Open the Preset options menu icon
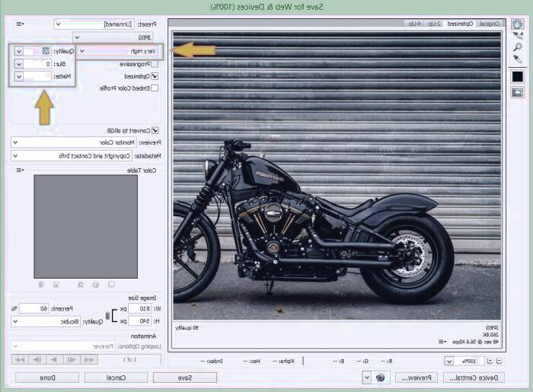Image resolution: width=533 pixels, height=392 pixels. pos(20,24)
